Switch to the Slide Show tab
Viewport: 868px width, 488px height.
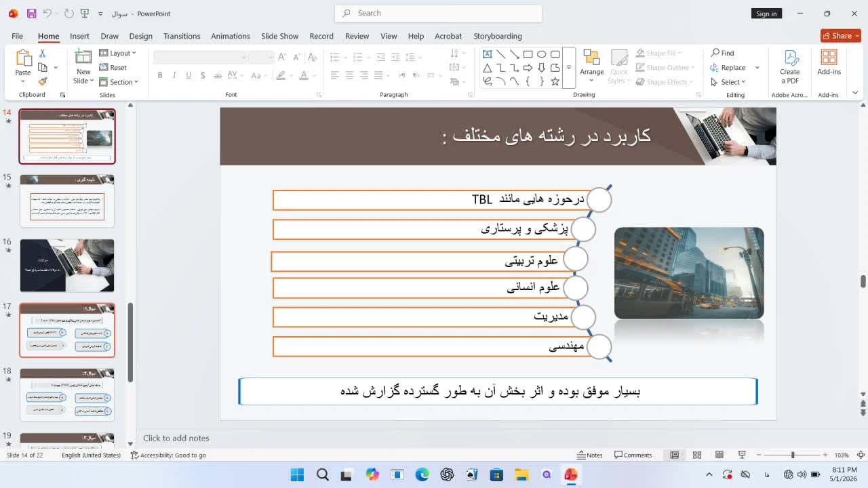tap(279, 36)
